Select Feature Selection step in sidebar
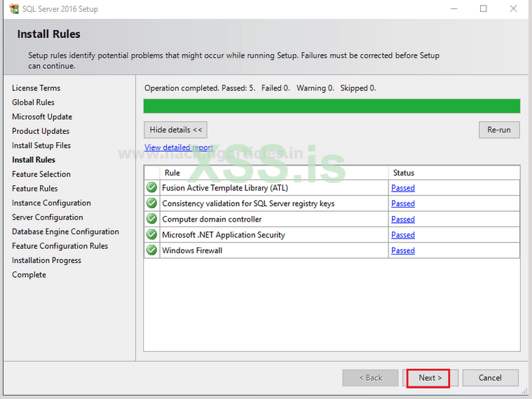This screenshot has width=532, height=399. point(41,174)
